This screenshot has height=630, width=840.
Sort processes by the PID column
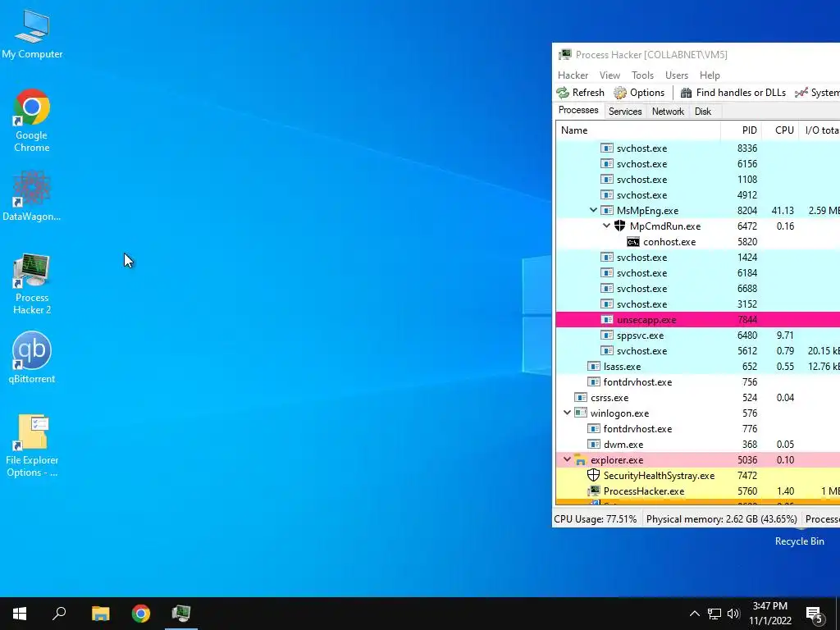tap(742, 130)
